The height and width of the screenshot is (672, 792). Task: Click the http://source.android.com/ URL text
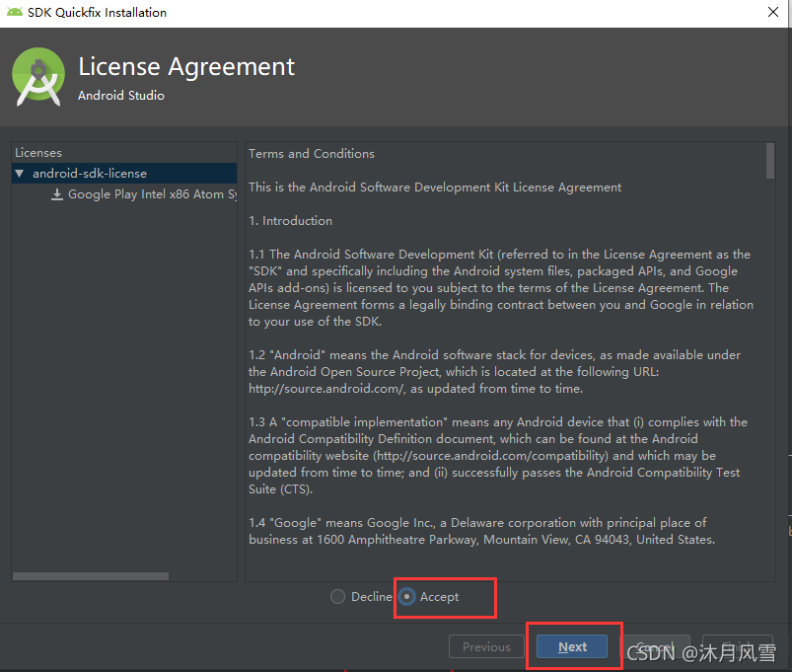pos(326,389)
